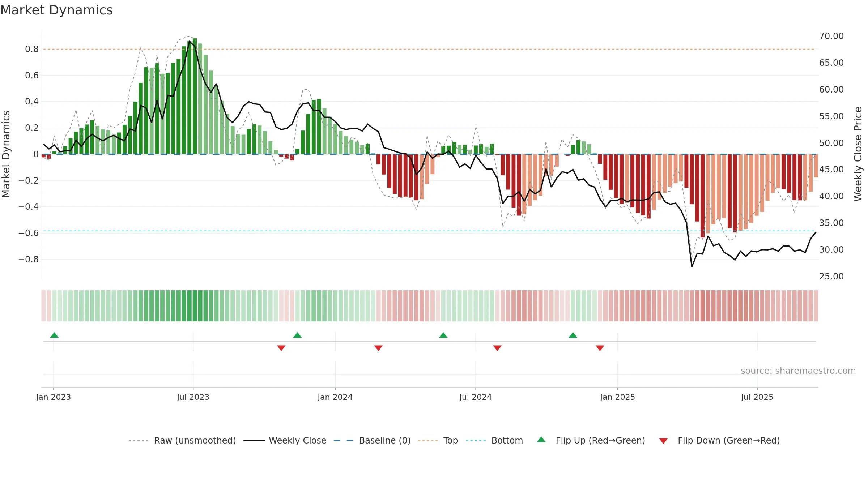The width and height of the screenshot is (868, 488).
Task: Click the flip-down triangle near Dec 2024
Action: [600, 348]
